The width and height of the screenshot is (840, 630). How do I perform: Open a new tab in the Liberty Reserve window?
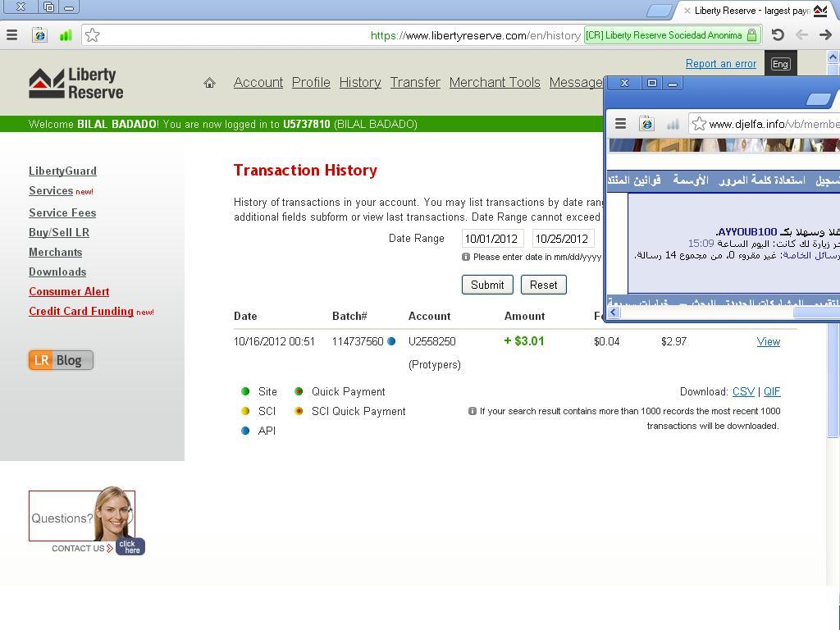659,10
